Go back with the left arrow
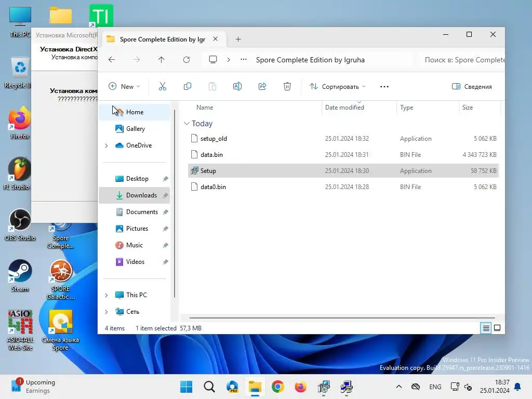 (x=112, y=60)
